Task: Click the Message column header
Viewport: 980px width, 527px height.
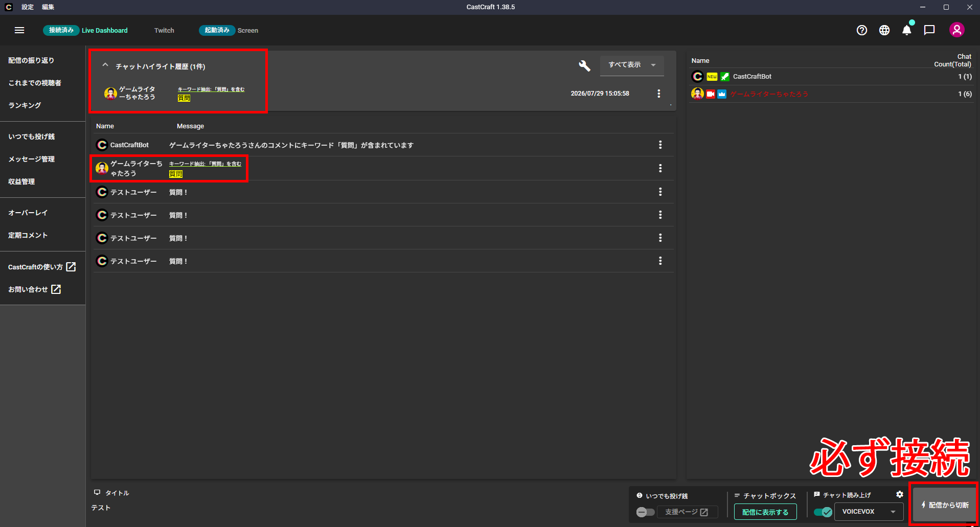Action: pyautogui.click(x=190, y=126)
